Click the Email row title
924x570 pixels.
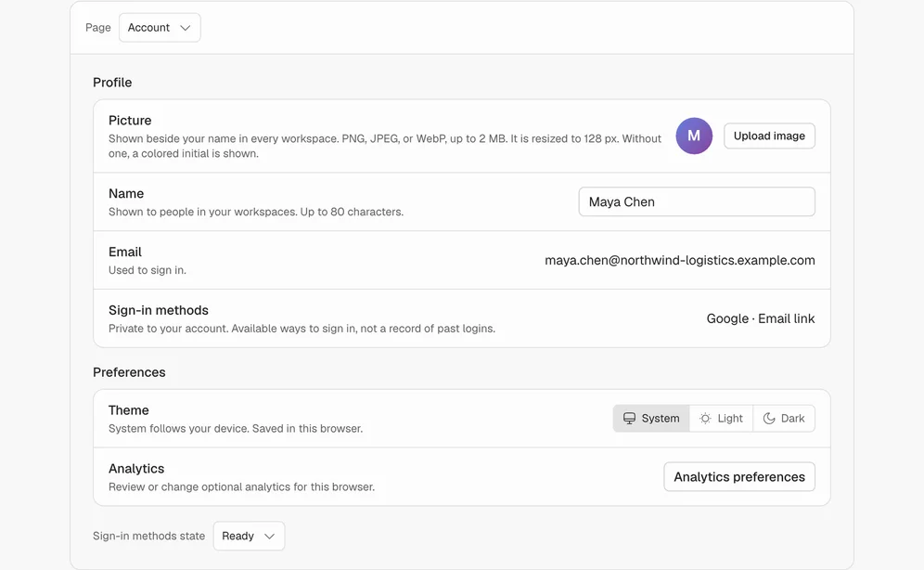(125, 252)
